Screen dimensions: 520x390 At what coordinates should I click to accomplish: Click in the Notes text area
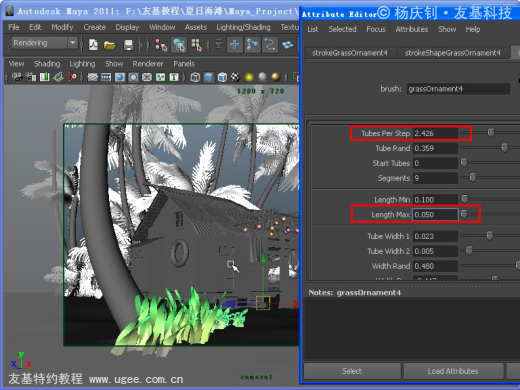coord(412,328)
